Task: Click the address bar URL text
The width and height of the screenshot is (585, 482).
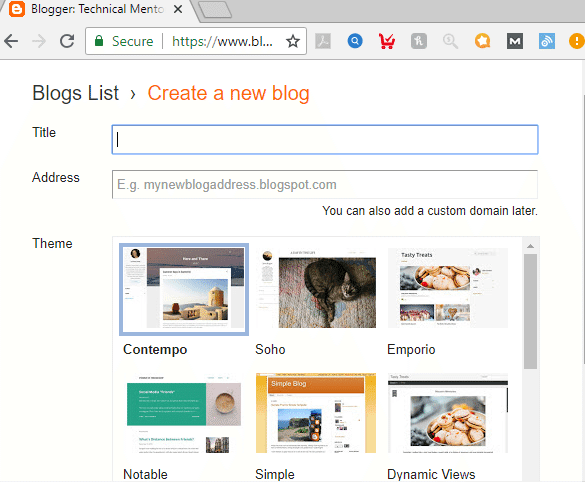Action: click(222, 41)
